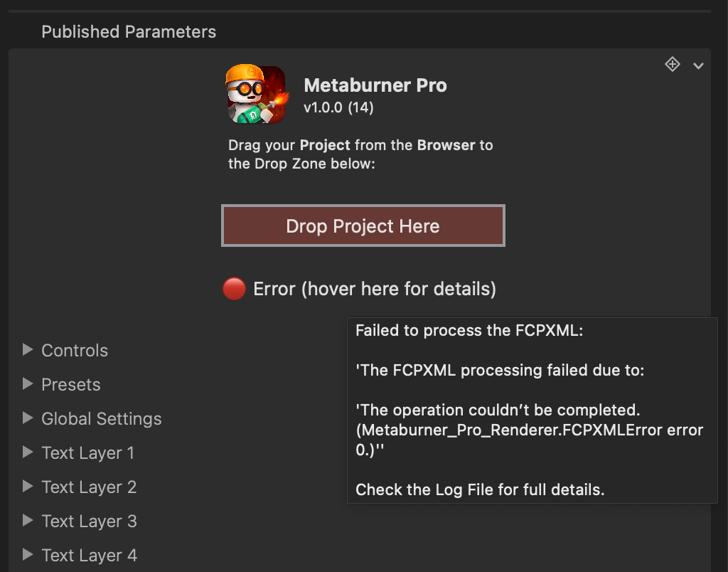Expand the Controls disclosure triangle
The height and width of the screenshot is (572, 728).
click(x=28, y=349)
